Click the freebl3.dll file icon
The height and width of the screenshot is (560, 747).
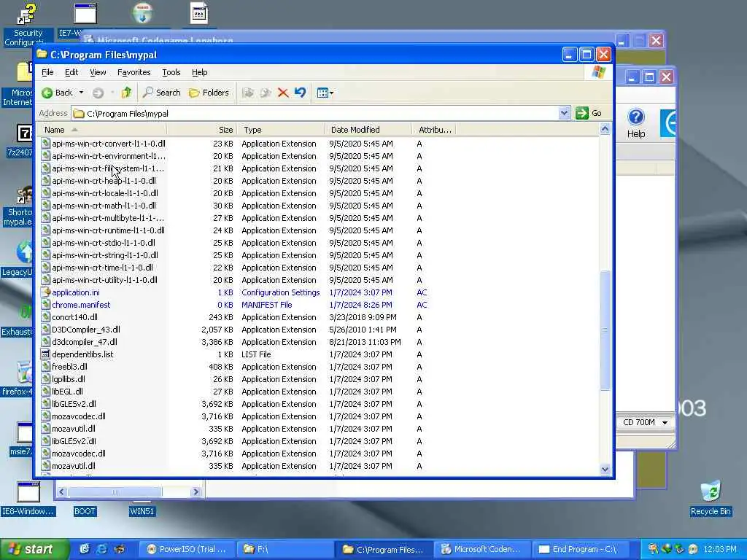[x=46, y=367]
